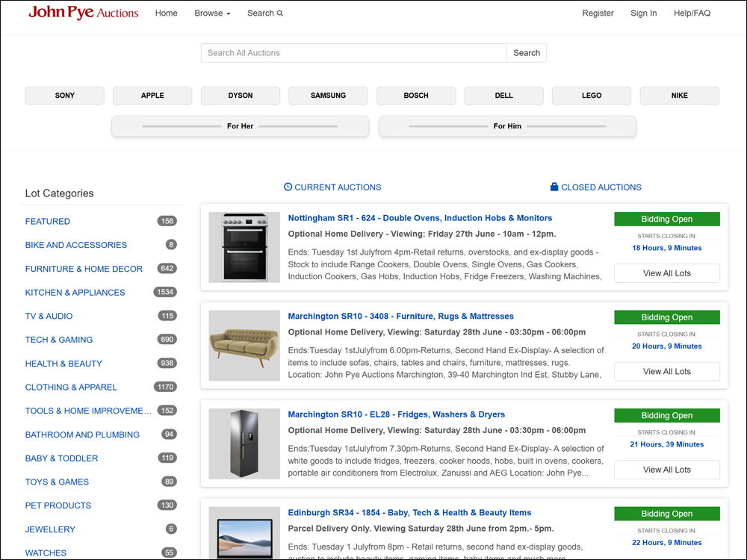
Task: Open the For Him section
Action: pyautogui.click(x=507, y=126)
